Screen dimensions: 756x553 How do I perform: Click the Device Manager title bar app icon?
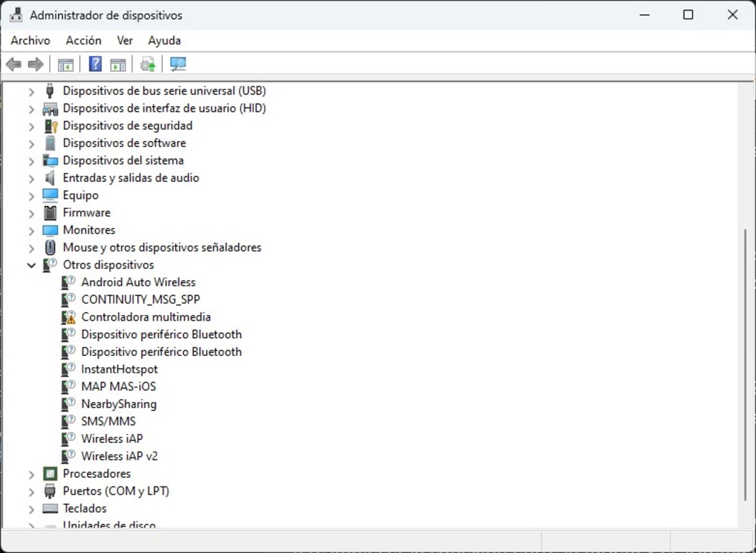pyautogui.click(x=16, y=15)
